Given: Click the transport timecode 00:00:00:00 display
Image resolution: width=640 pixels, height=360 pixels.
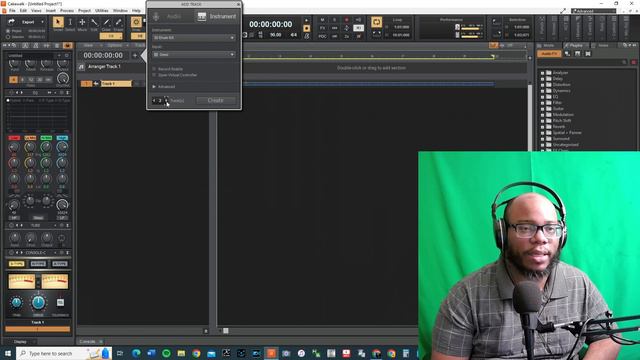Looking at the screenshot, I should coord(271,24).
